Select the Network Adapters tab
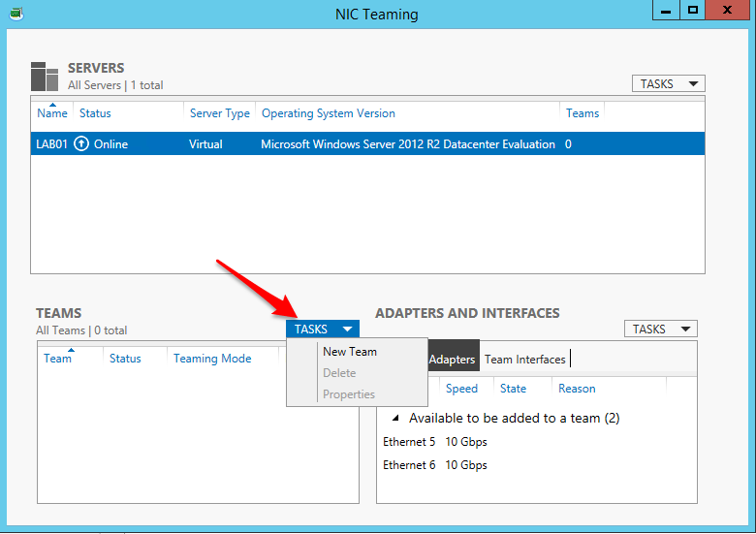Screen dimensions: 756x534 452,360
